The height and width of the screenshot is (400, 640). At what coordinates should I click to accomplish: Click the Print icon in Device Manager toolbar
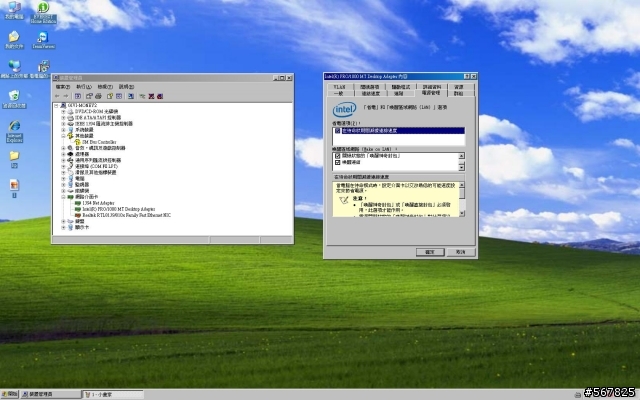click(98, 96)
